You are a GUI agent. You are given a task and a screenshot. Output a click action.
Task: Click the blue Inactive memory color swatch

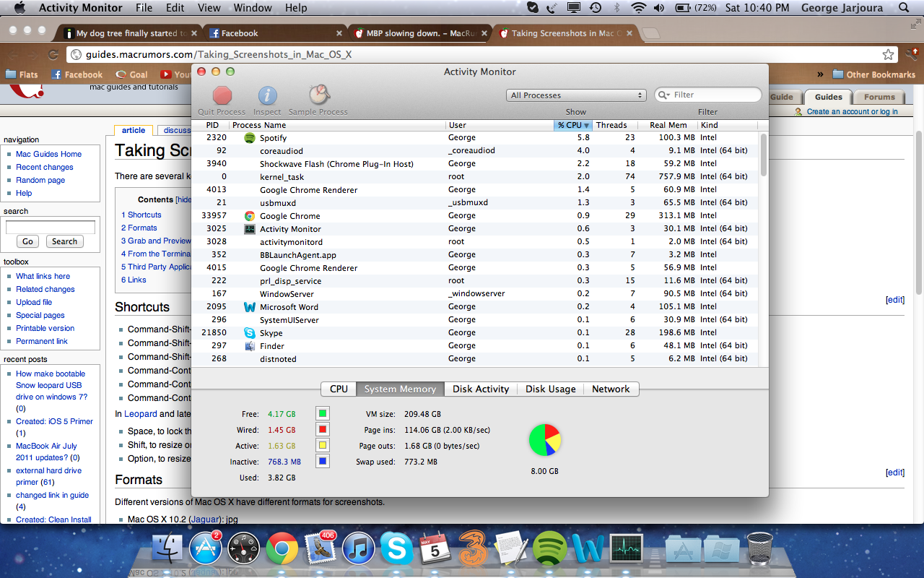[323, 461]
